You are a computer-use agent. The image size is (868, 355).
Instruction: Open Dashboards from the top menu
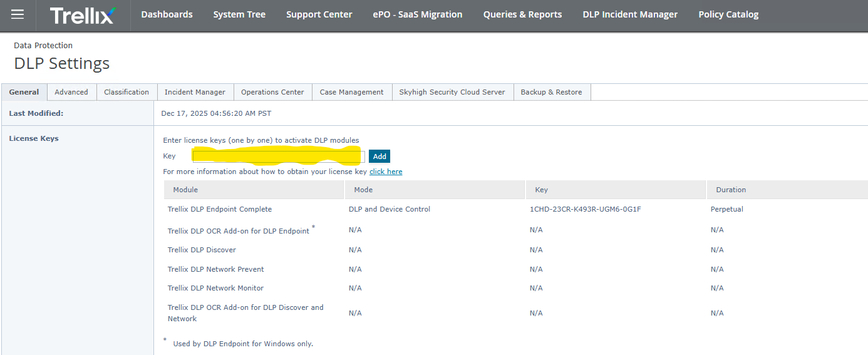[167, 14]
